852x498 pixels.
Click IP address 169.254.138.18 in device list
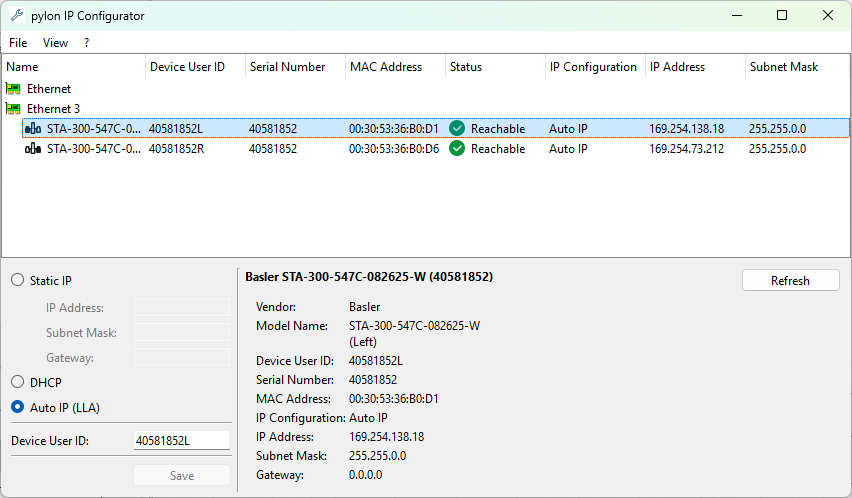(686, 129)
